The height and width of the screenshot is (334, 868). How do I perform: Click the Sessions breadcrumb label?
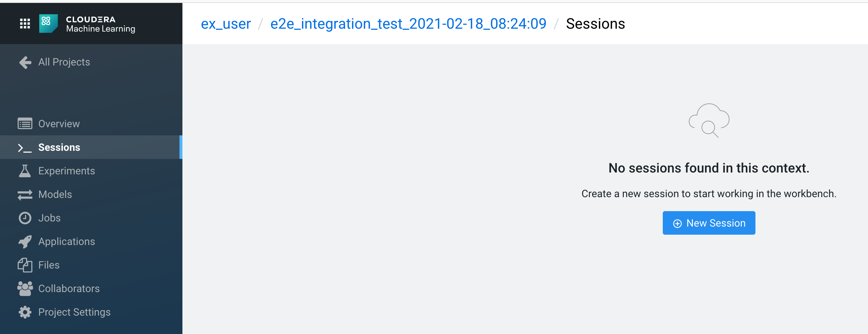point(595,24)
